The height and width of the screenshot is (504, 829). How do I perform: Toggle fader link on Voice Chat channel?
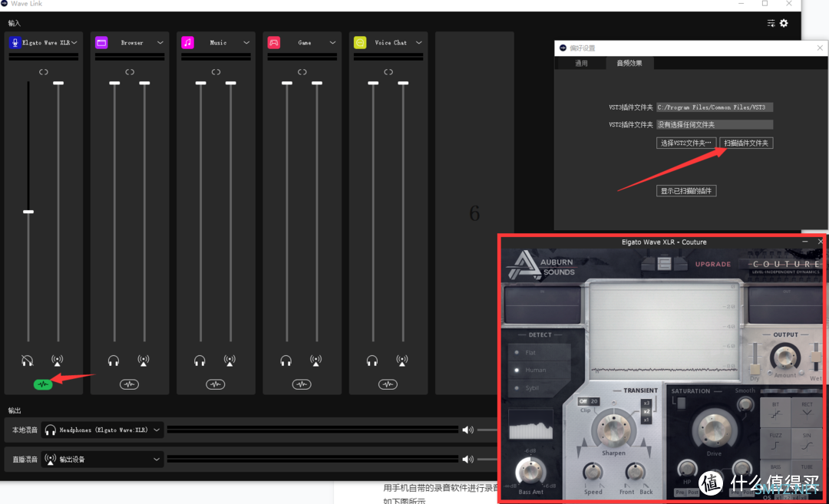coord(388,72)
